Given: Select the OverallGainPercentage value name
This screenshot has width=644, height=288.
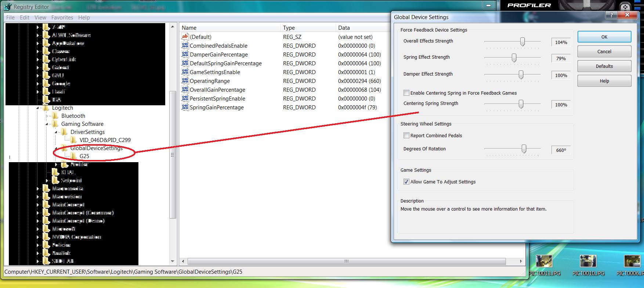Looking at the screenshot, I should tap(217, 90).
